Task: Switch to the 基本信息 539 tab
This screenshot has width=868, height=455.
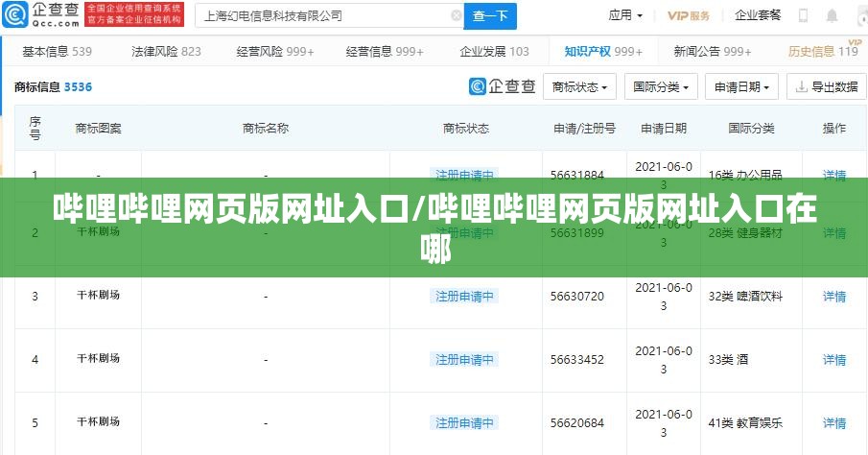Action: tap(57, 52)
